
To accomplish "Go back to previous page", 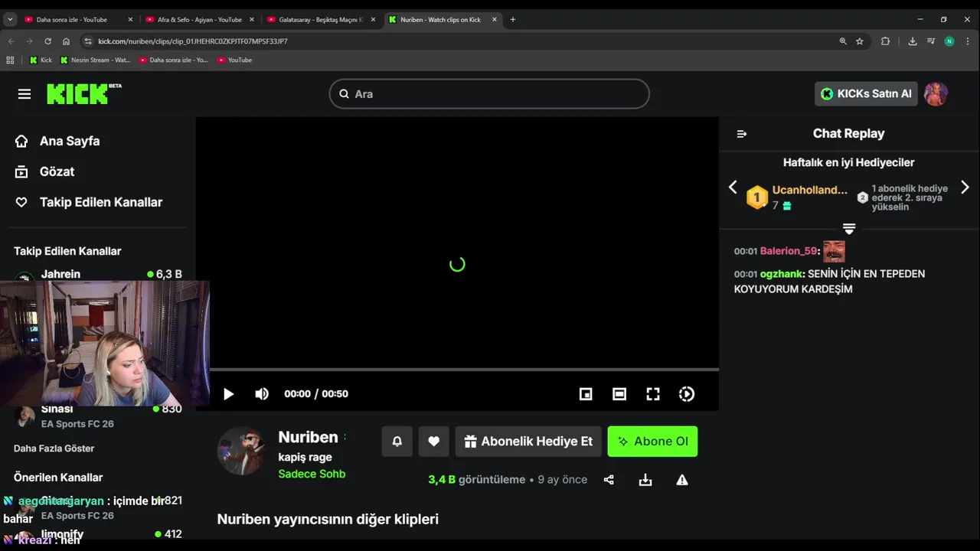I will click(11, 41).
